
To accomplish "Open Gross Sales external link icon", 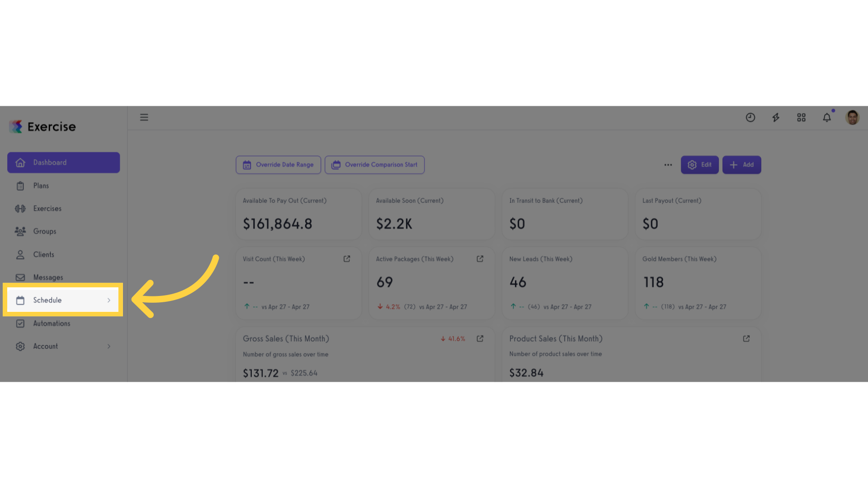I will coord(480,338).
